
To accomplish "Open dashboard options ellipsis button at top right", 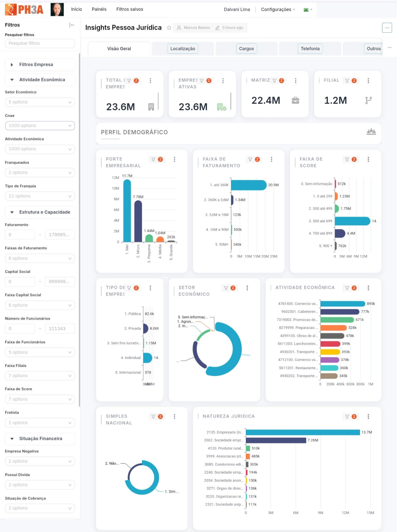I will point(387,28).
